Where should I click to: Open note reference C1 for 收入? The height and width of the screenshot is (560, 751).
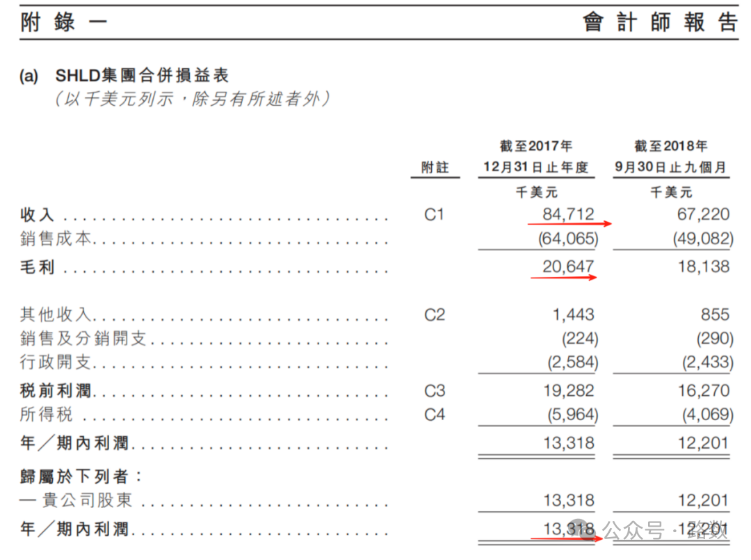[x=434, y=215]
